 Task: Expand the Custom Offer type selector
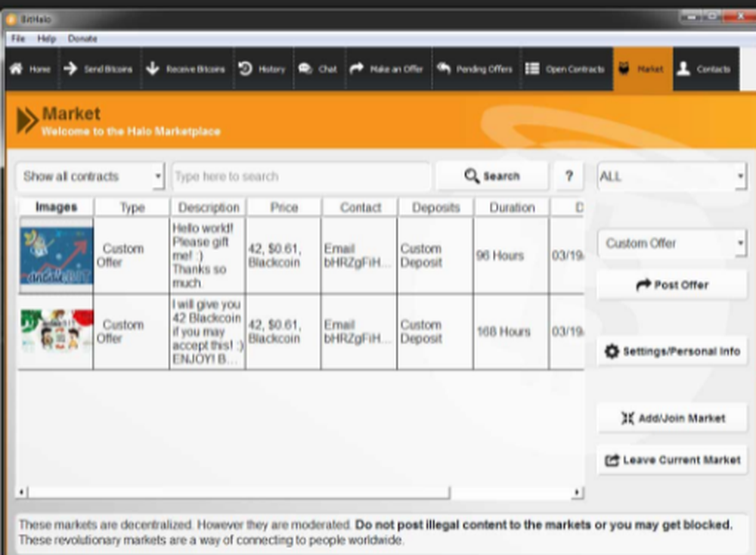click(x=671, y=243)
